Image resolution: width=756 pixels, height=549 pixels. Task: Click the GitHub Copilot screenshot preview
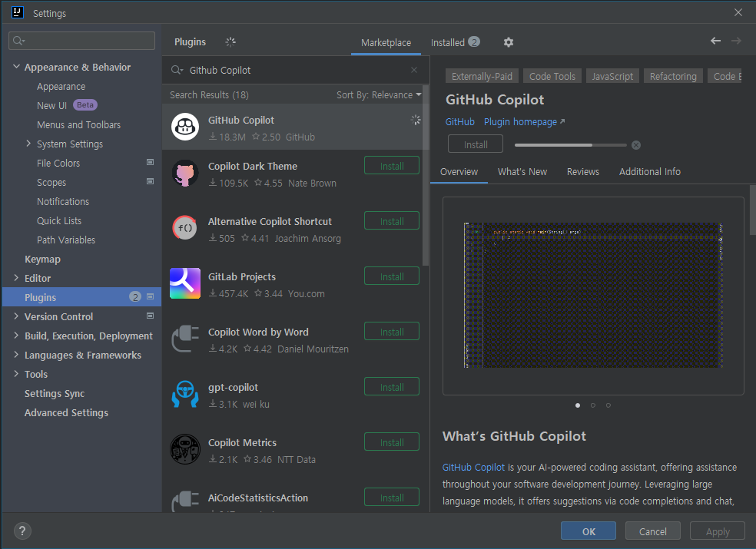coord(593,296)
